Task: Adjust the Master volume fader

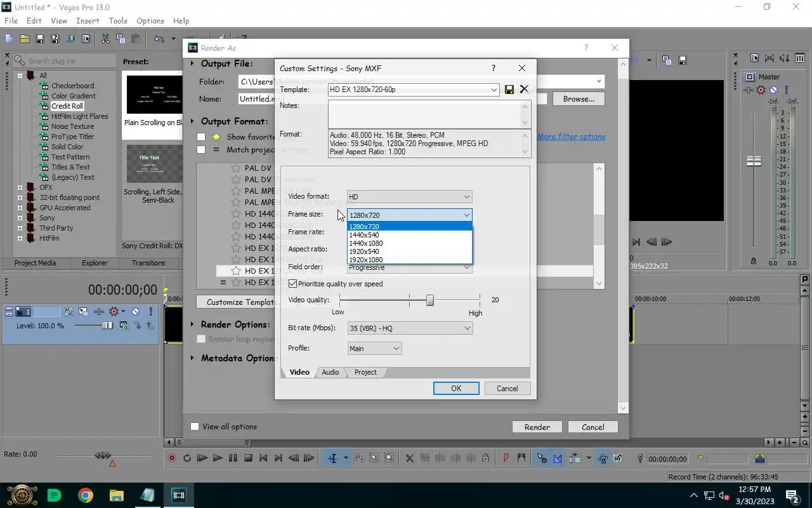Action: point(754,161)
